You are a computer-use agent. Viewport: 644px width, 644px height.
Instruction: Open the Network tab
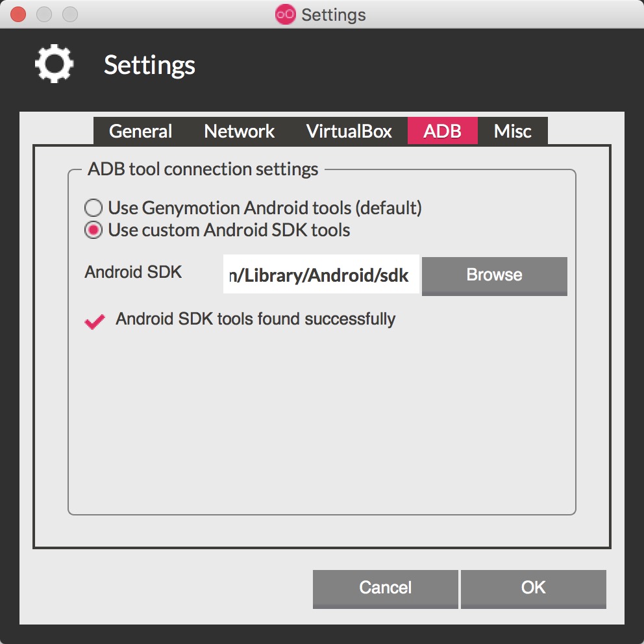click(x=239, y=131)
